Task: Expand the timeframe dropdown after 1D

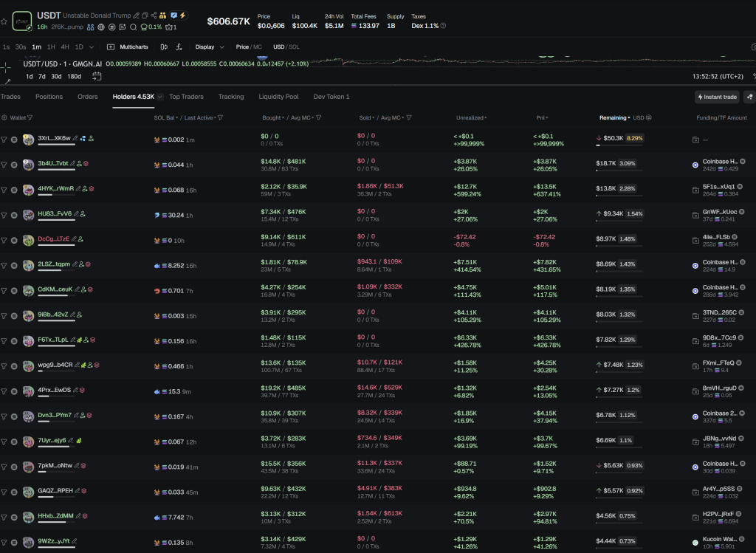Action: (91, 47)
